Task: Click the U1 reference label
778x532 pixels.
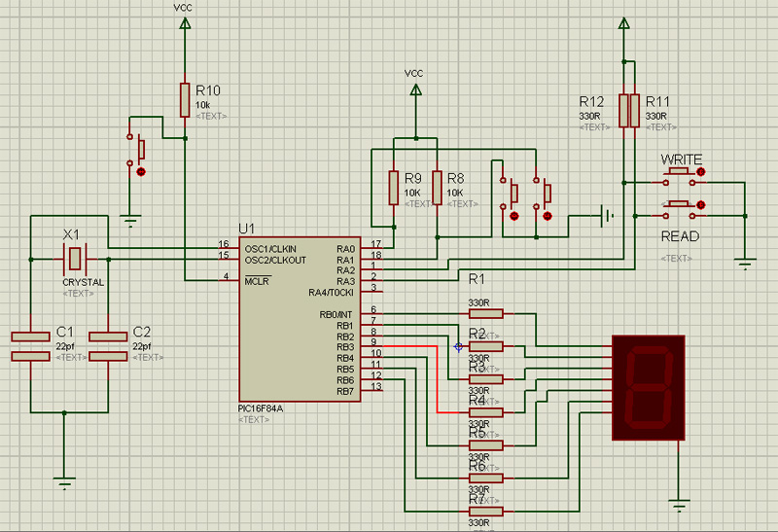Action: pos(247,229)
